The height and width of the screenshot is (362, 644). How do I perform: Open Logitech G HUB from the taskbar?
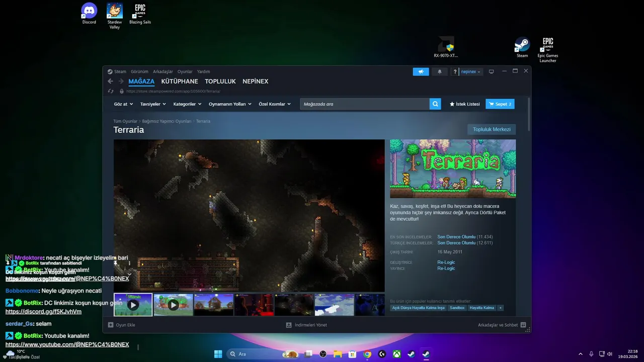[x=382, y=354]
